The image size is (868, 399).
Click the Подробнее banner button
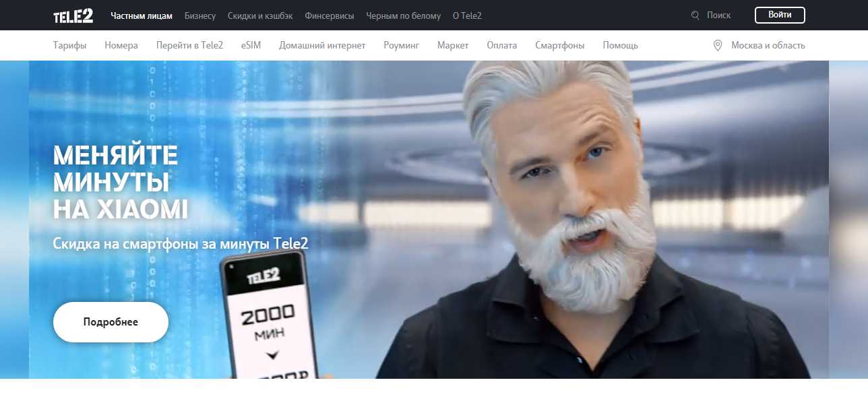[111, 322]
